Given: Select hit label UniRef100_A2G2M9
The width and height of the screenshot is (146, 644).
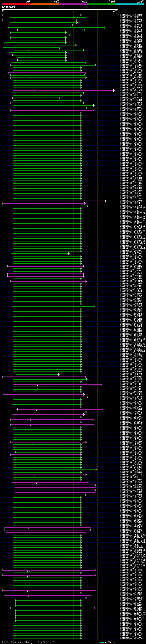Looking at the screenshot, I should [131, 65].
